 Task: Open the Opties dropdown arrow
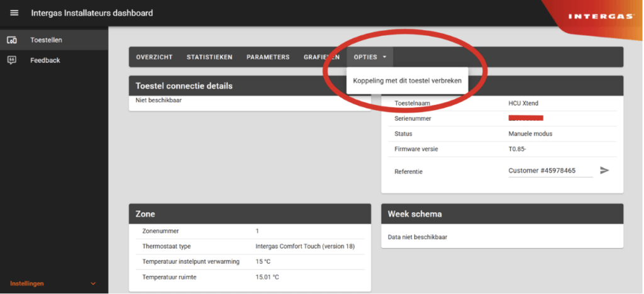click(384, 57)
